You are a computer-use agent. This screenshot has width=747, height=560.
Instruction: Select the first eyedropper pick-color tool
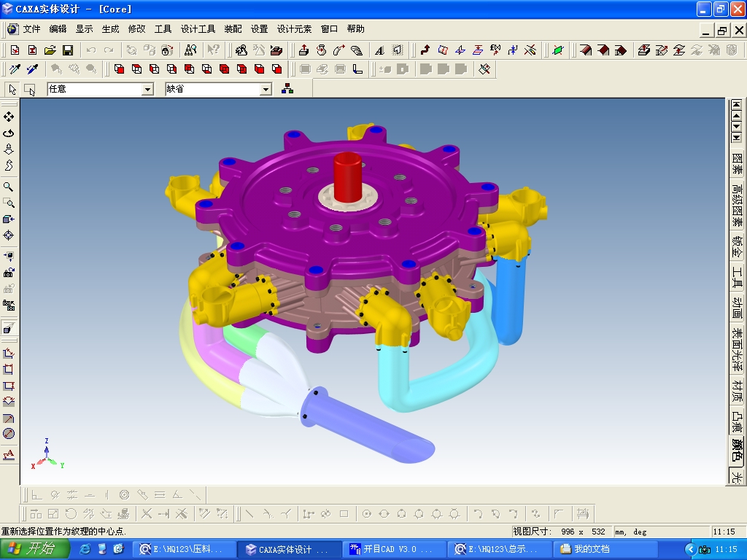coord(15,69)
